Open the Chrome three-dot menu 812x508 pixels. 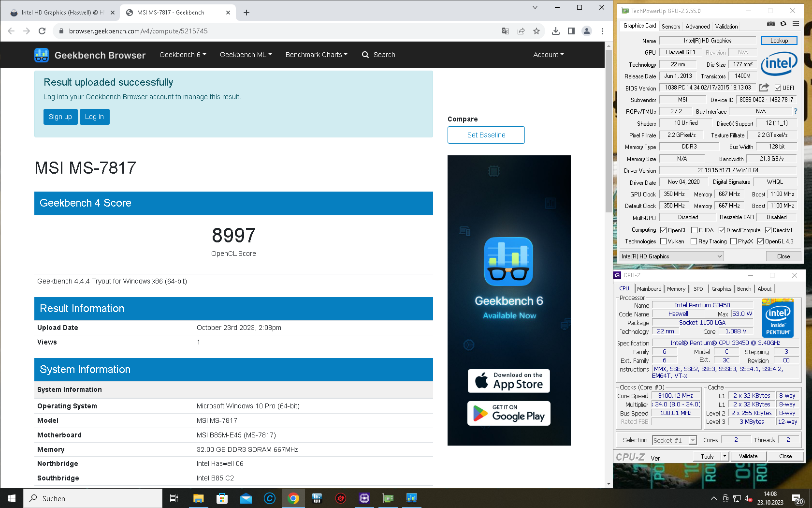pos(602,31)
